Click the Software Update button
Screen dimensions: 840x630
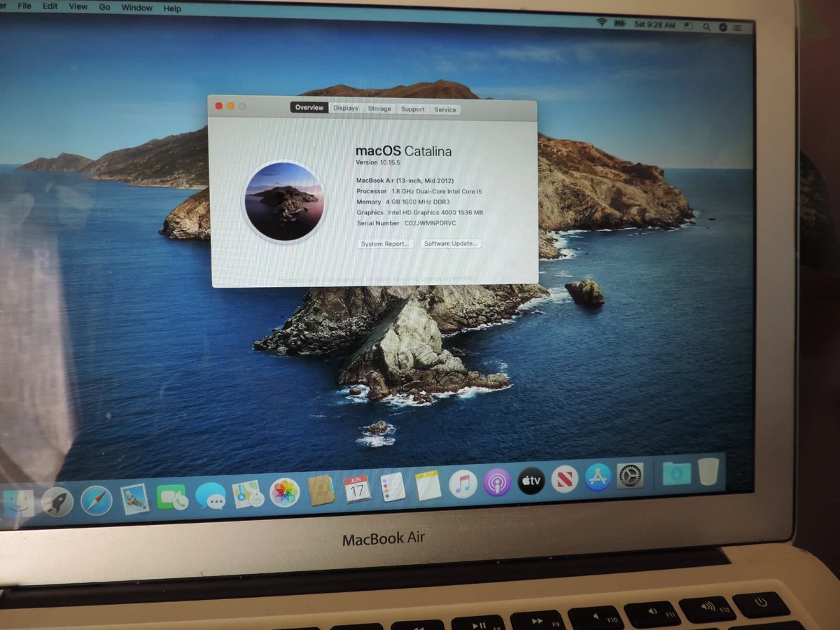click(451, 243)
